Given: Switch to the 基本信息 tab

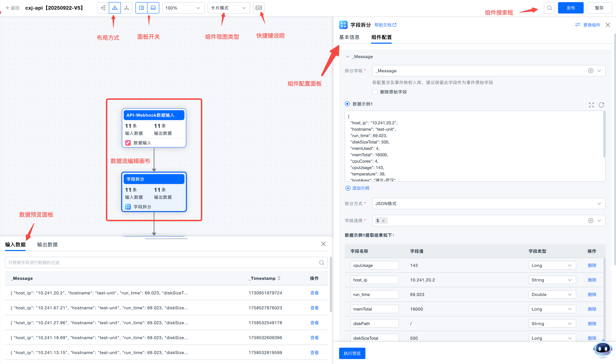Looking at the screenshot, I should pos(349,37).
